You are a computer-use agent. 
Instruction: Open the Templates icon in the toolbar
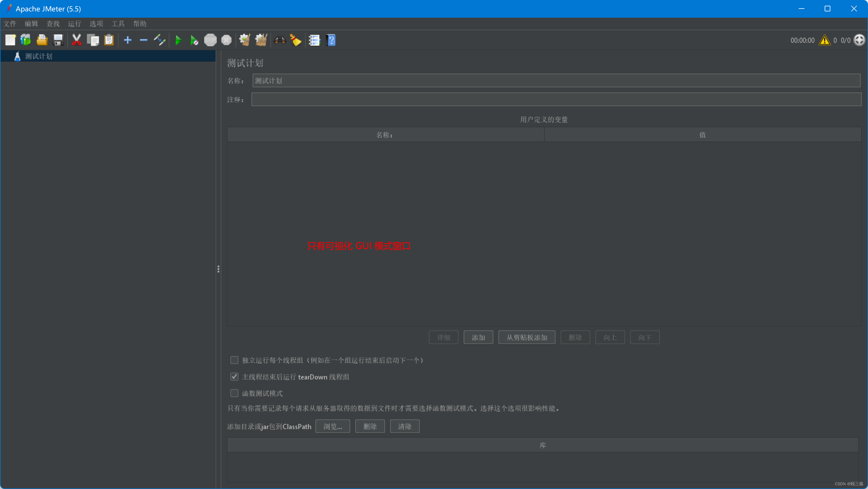26,40
